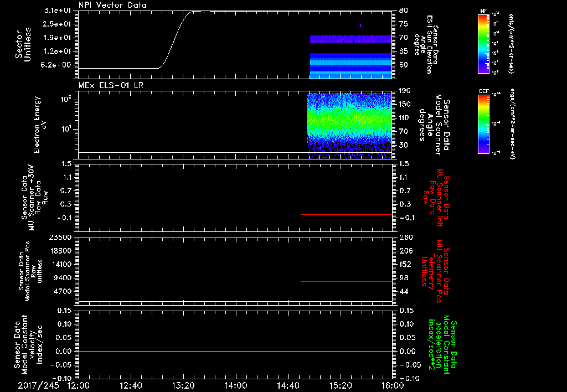Click the '12:40' time axis label
Viewport: 567px width, 392px height.
pyautogui.click(x=131, y=385)
